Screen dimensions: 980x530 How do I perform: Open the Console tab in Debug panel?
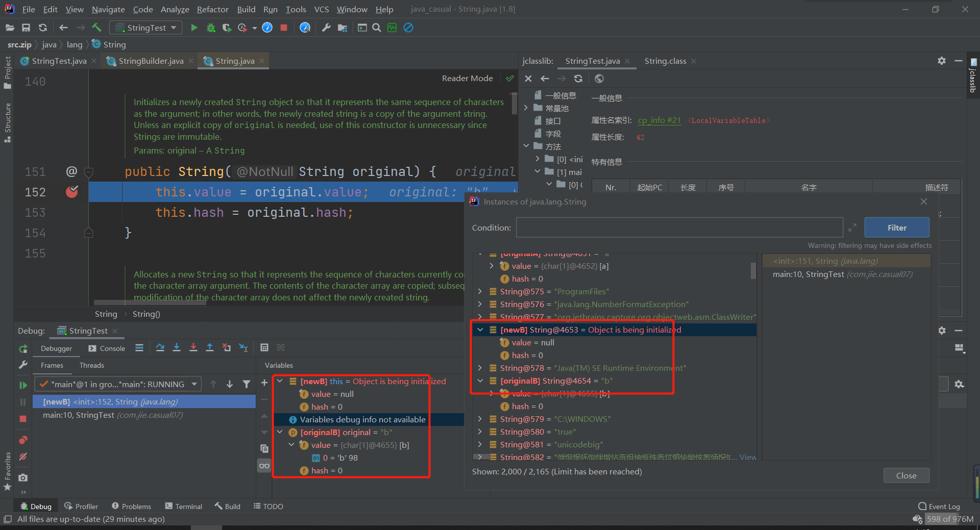(x=107, y=348)
